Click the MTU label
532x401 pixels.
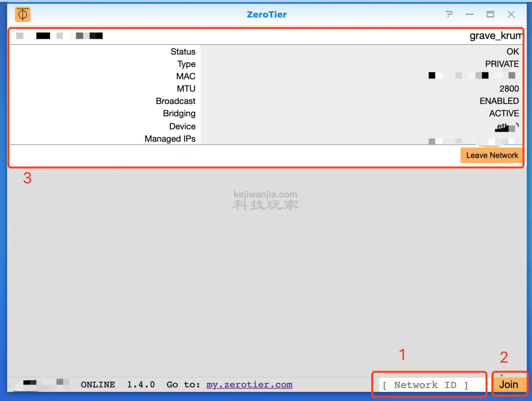pos(186,89)
